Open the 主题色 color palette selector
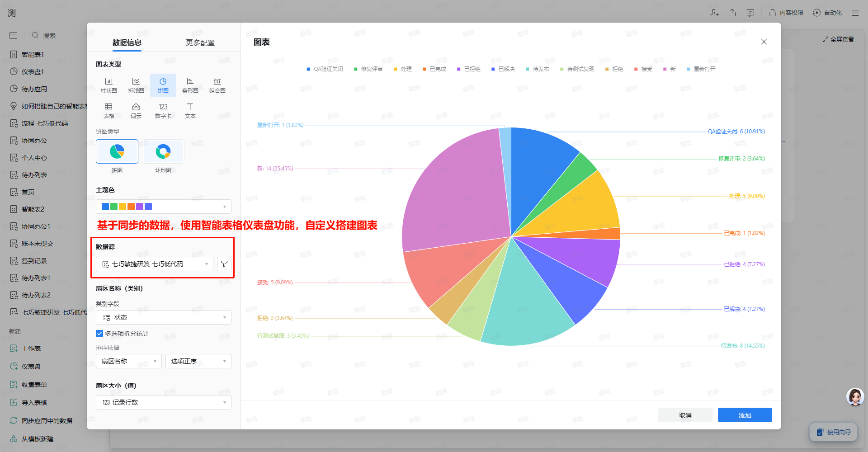The width and height of the screenshot is (868, 452). pyautogui.click(x=163, y=207)
